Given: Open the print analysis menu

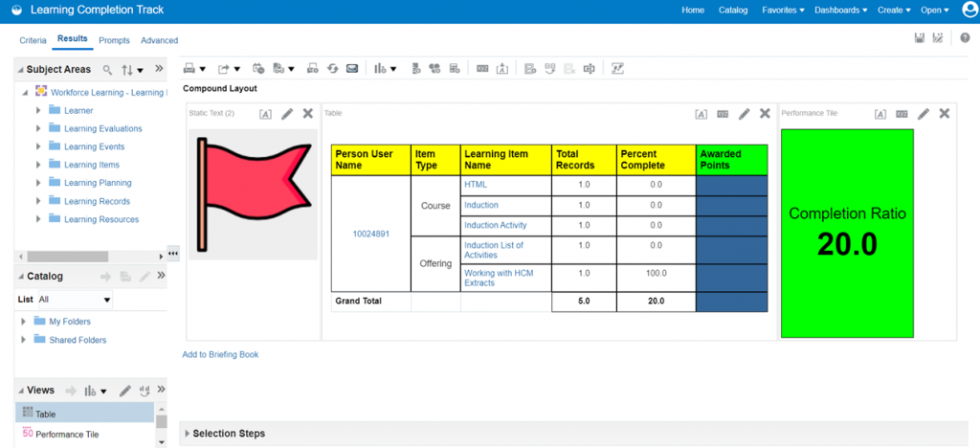Looking at the screenshot, I should coord(193,69).
